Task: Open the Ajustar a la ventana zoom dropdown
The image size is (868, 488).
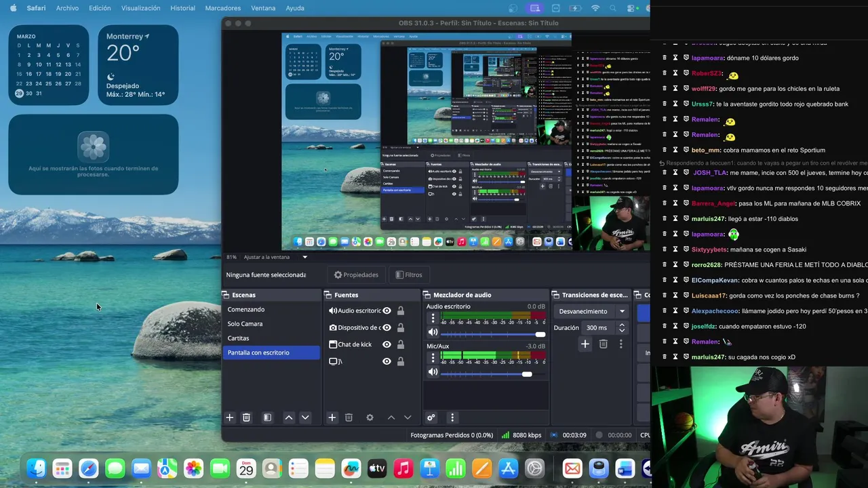Action: pyautogui.click(x=276, y=257)
